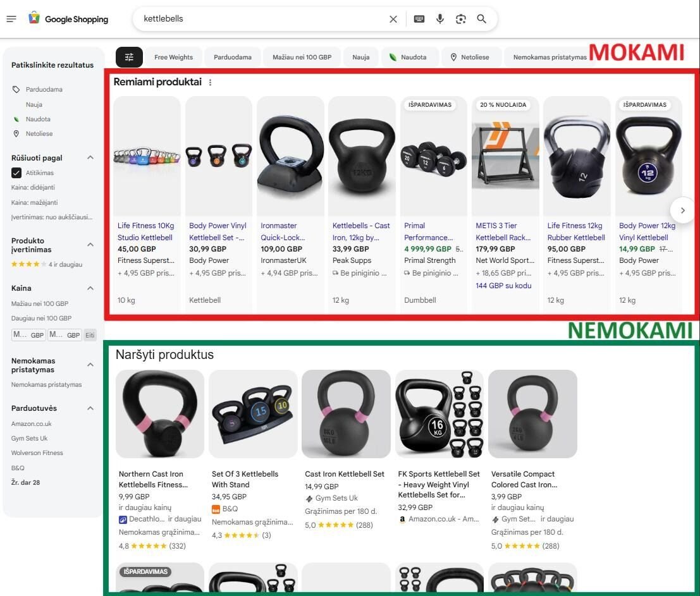Image resolution: width=700 pixels, height=596 pixels.
Task: Select the Parduodama chip
Action: [233, 57]
